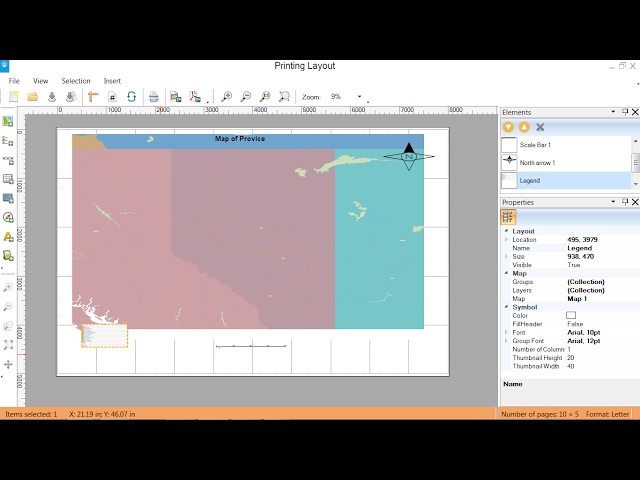Select Scale Bar 1 in the Elements list
Image resolution: width=640 pixels, height=480 pixels.
click(x=566, y=145)
